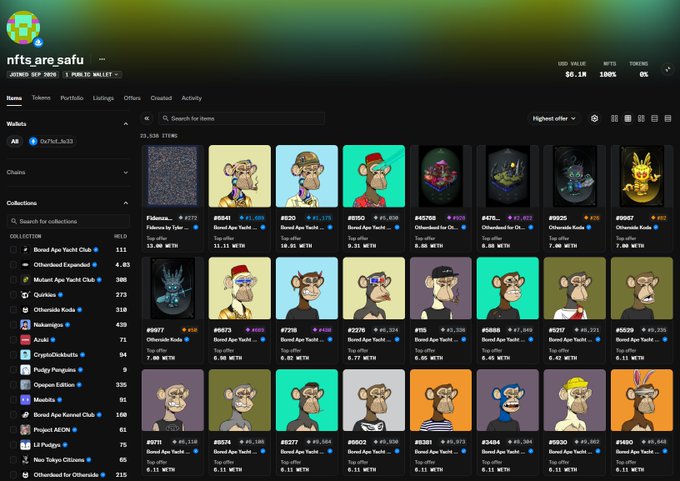Click the expand banner icon at top right
The height and width of the screenshot is (481, 680).
click(668, 69)
